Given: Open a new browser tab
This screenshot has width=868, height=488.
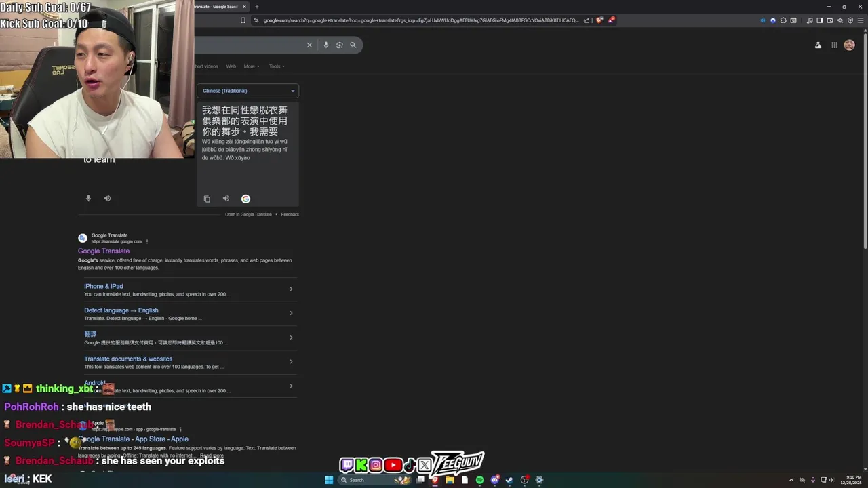Looking at the screenshot, I should [x=256, y=7].
